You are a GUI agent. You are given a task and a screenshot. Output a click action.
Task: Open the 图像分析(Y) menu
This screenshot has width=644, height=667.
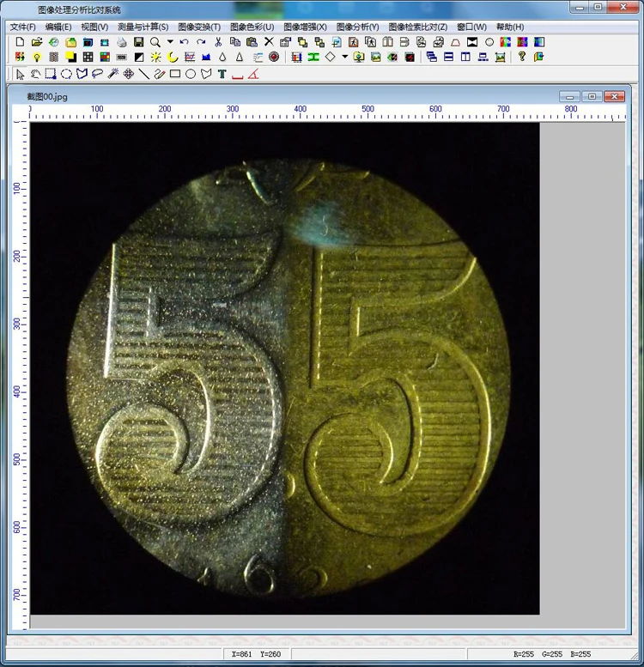pyautogui.click(x=357, y=27)
